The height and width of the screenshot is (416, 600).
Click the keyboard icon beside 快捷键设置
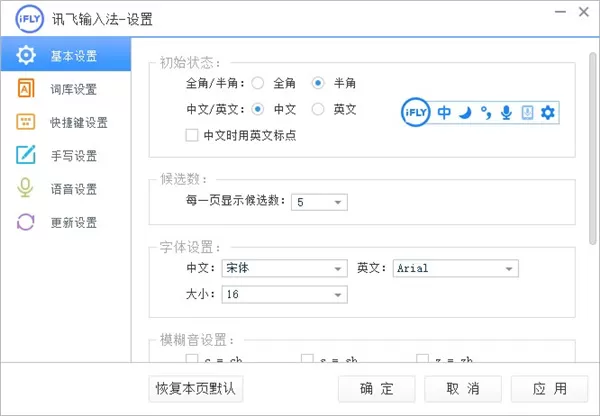(26, 122)
